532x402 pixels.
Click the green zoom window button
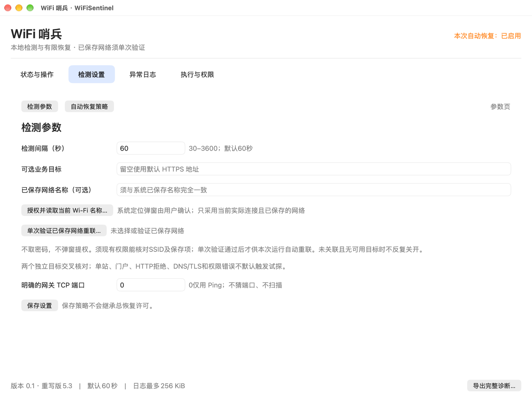click(x=30, y=8)
